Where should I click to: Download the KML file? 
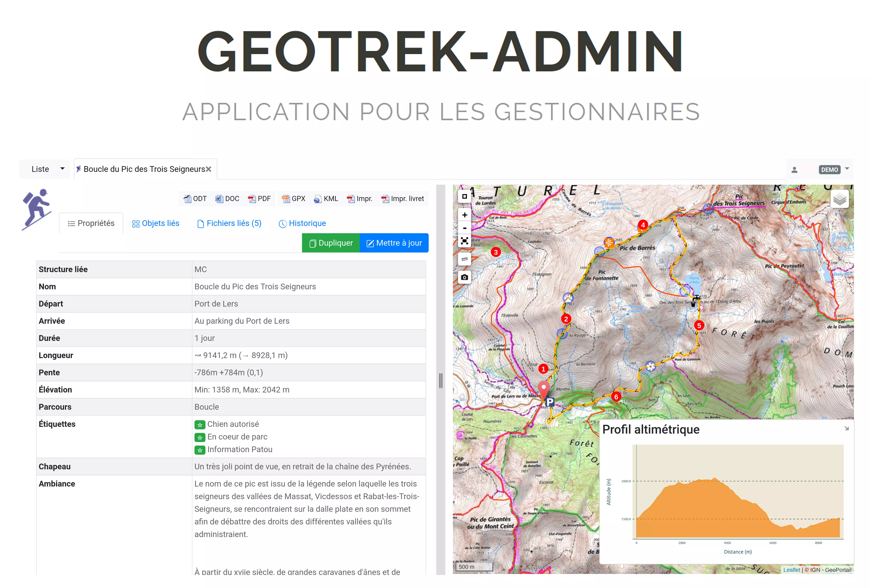[326, 199]
